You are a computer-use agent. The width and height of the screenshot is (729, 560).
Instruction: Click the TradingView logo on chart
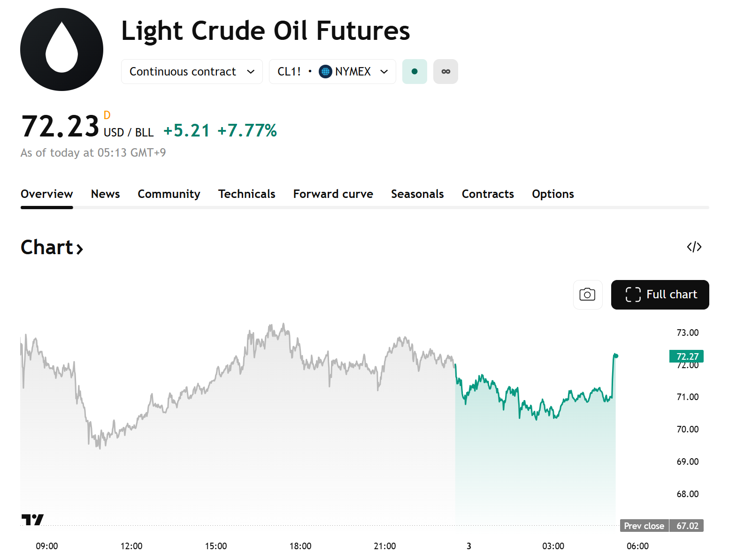tap(32, 519)
